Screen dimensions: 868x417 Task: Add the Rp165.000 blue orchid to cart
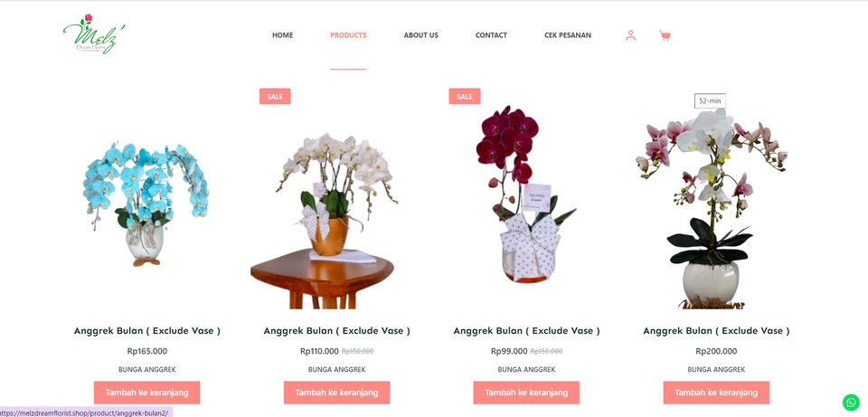(146, 393)
